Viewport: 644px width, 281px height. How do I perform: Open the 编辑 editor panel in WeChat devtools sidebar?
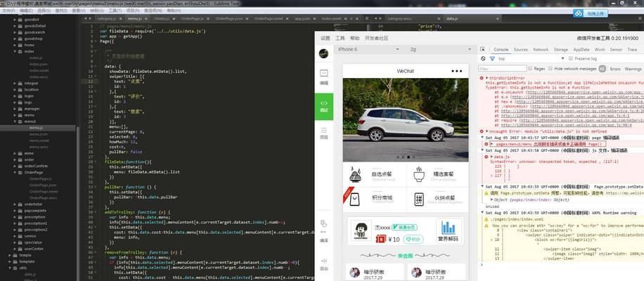323,77
